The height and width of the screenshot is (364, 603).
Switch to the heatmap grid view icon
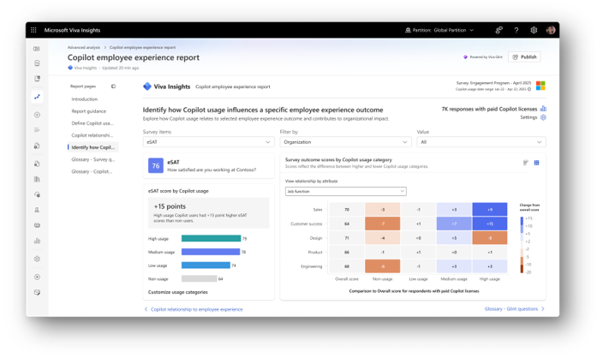click(536, 163)
